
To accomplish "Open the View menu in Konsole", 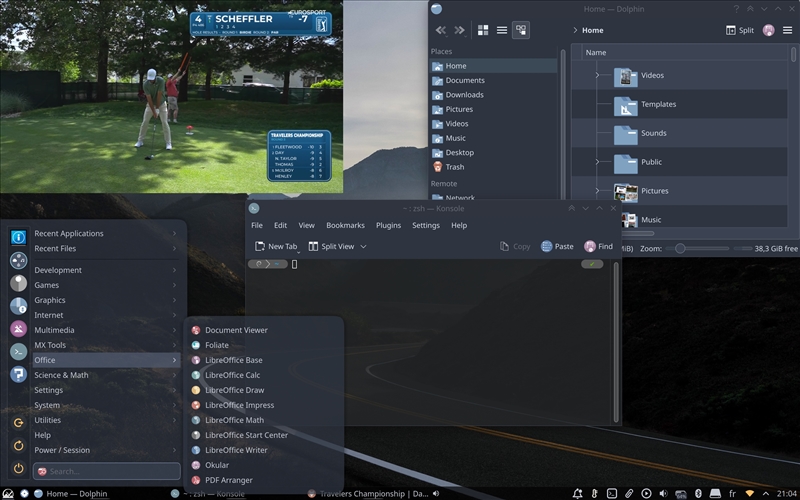I will [x=306, y=225].
